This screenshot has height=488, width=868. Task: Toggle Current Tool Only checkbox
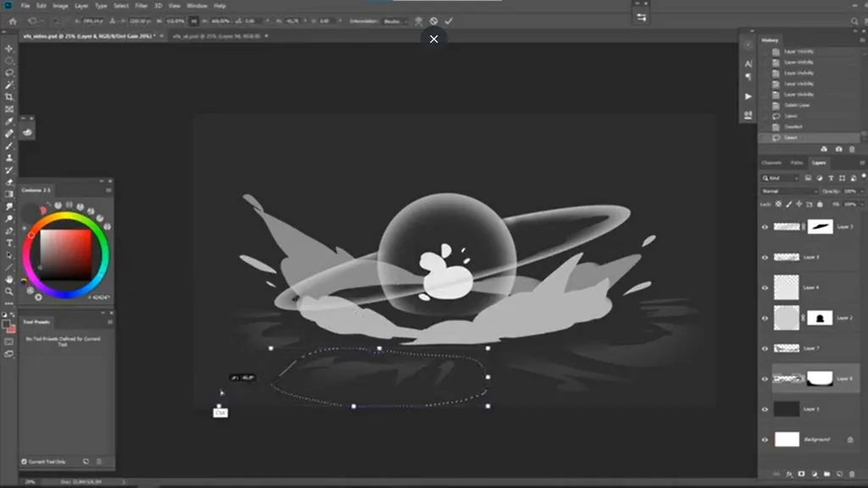point(25,462)
